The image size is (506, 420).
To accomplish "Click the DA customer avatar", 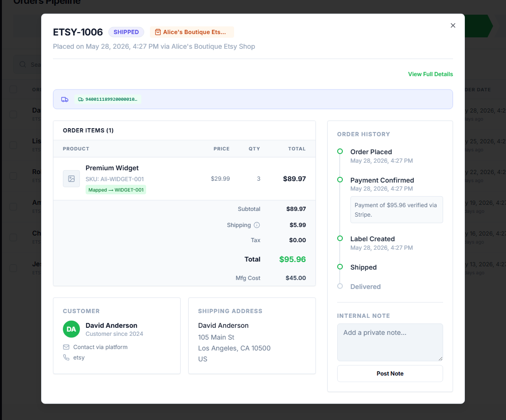I will (71, 329).
